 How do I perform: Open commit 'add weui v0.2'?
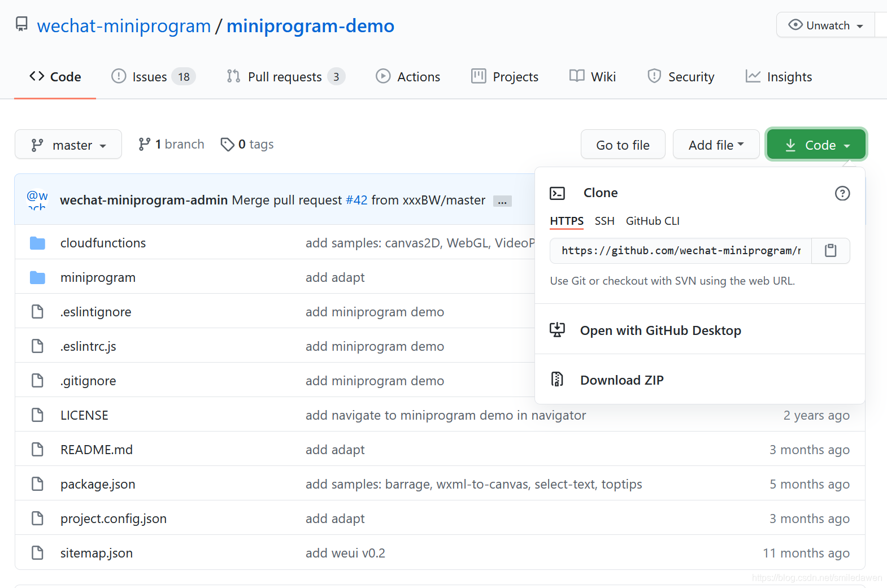pyautogui.click(x=345, y=553)
